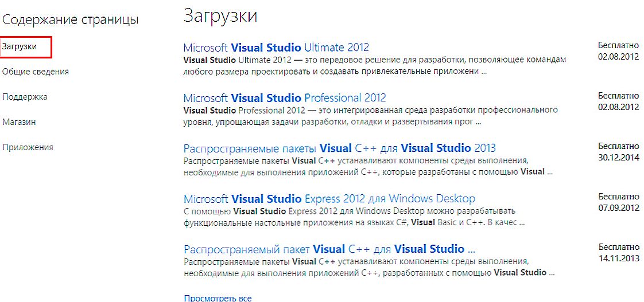Click the date 30.12.2014

click(619, 158)
